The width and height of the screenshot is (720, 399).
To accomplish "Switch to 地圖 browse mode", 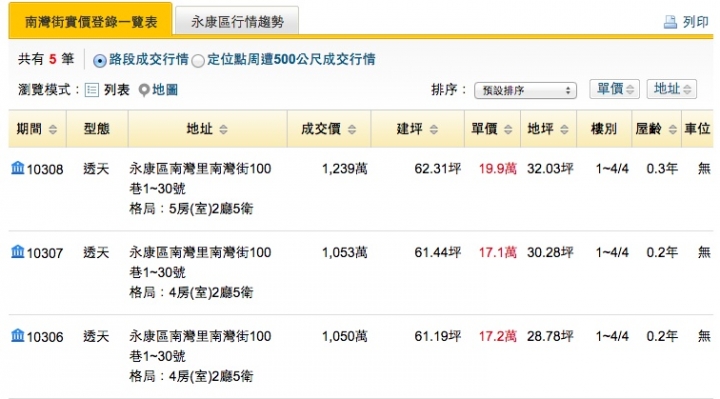I will 165,90.
